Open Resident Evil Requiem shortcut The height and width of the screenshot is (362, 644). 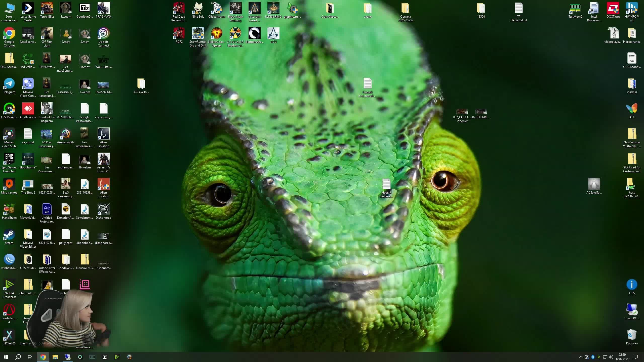coord(47,112)
